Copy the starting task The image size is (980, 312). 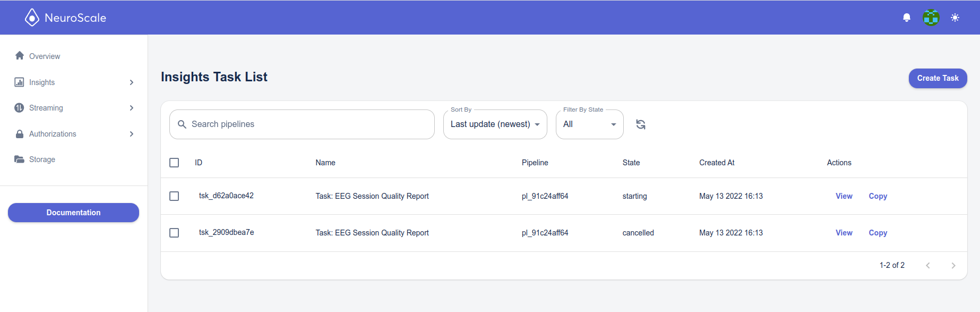pos(878,196)
